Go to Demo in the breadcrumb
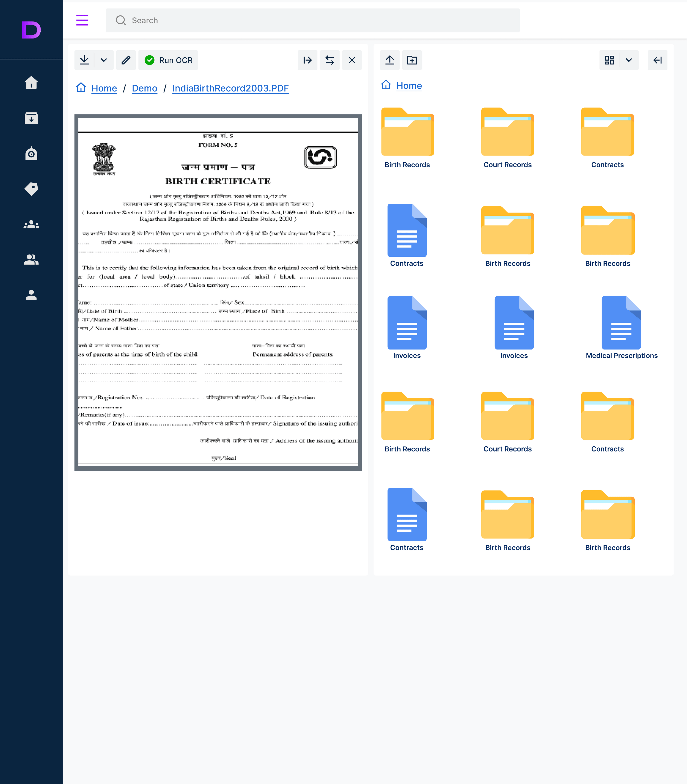This screenshot has height=784, width=687. click(144, 88)
